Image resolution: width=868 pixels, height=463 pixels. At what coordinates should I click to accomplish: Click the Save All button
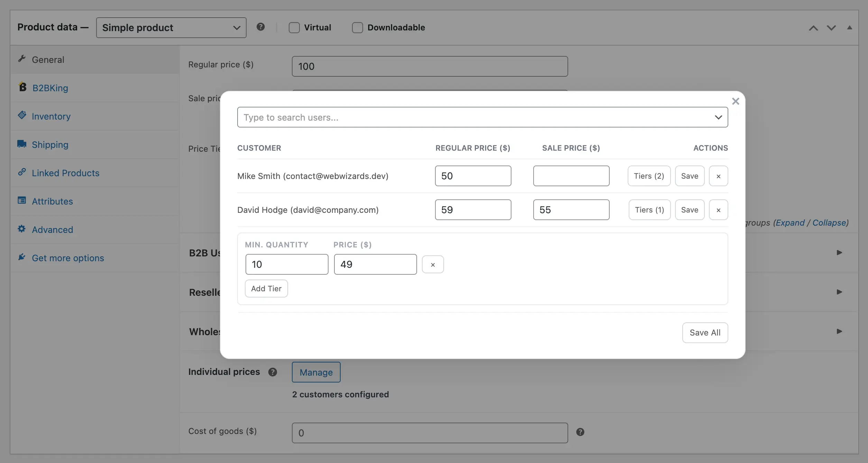click(x=705, y=332)
